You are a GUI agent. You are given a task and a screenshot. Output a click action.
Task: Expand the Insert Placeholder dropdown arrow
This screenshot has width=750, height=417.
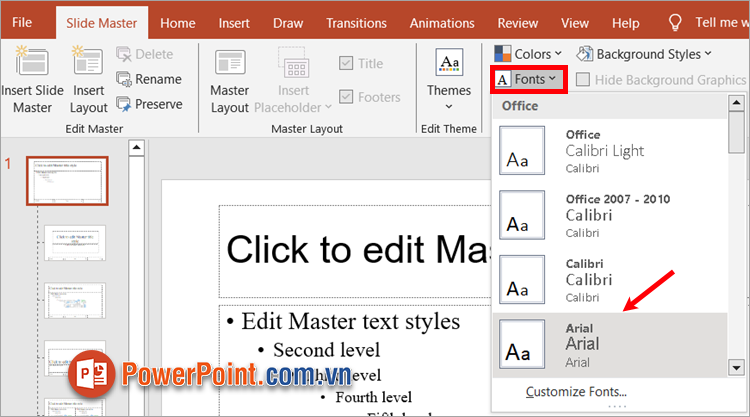(x=328, y=107)
